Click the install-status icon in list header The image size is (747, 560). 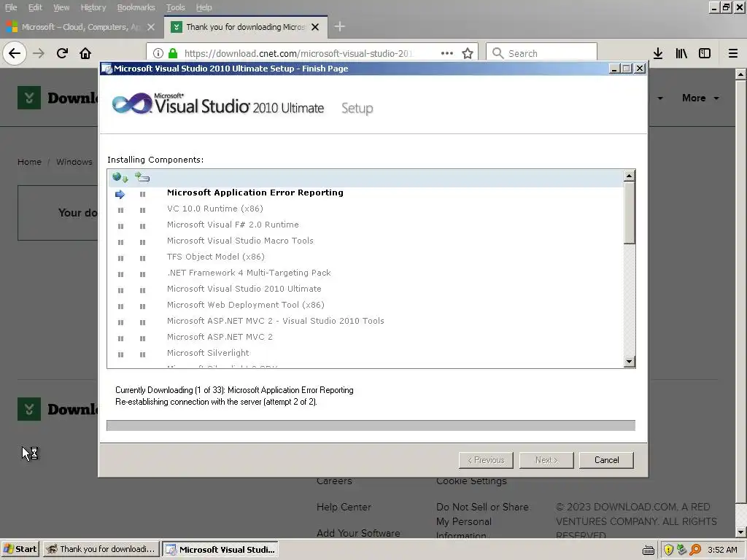point(142,178)
